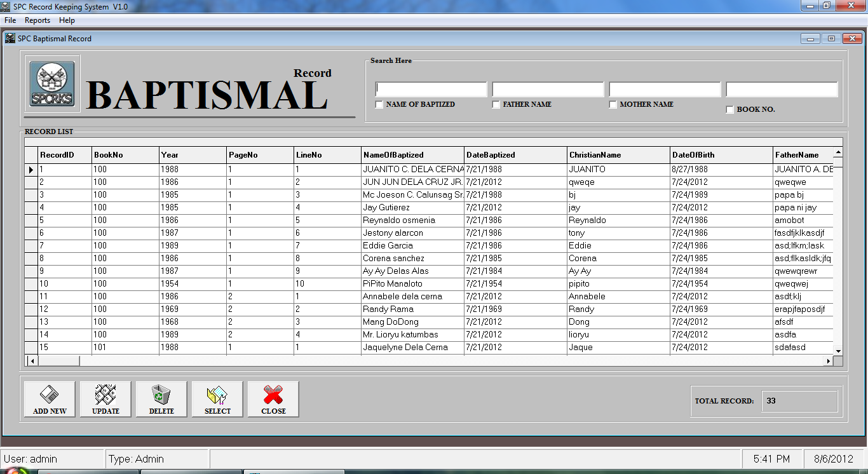
Task: Select DateOfBirth cell 8/27/1988
Action: tap(721, 170)
